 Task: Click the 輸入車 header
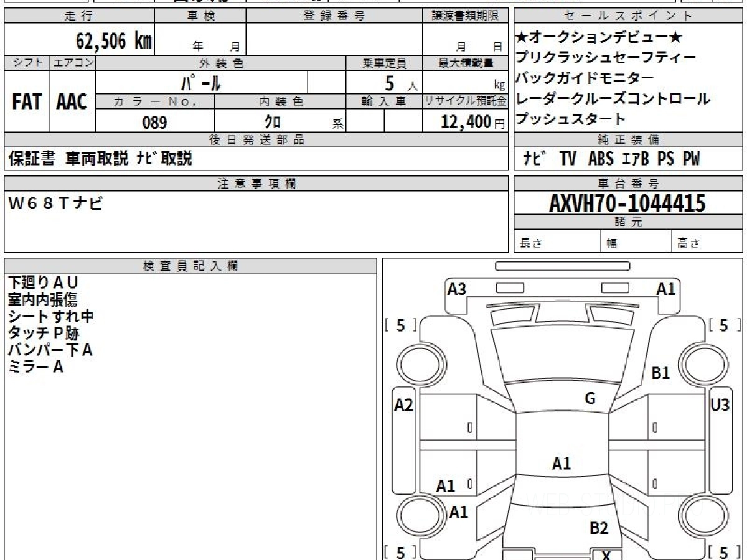384,101
